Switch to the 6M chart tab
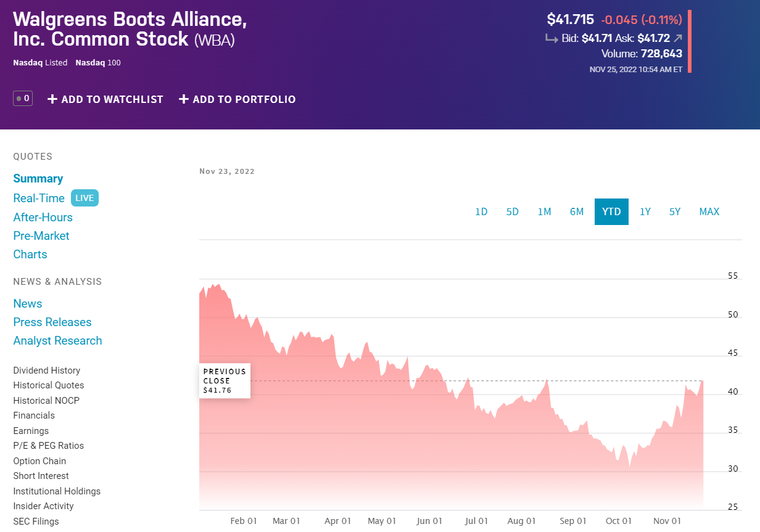Viewport: 760px width, 532px height. coord(577,211)
